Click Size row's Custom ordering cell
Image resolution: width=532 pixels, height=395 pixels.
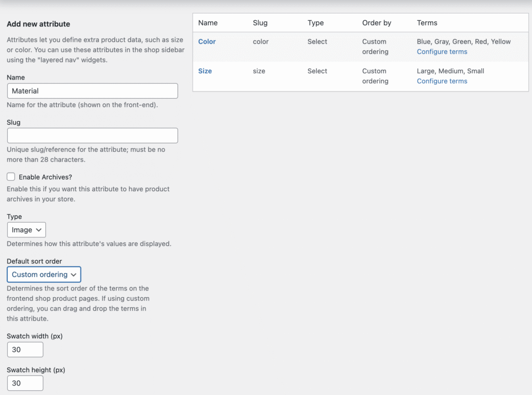pos(375,76)
